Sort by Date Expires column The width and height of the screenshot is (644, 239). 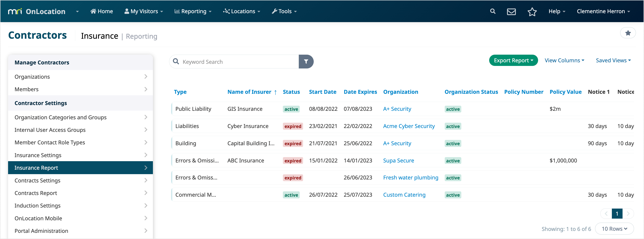pyautogui.click(x=360, y=92)
